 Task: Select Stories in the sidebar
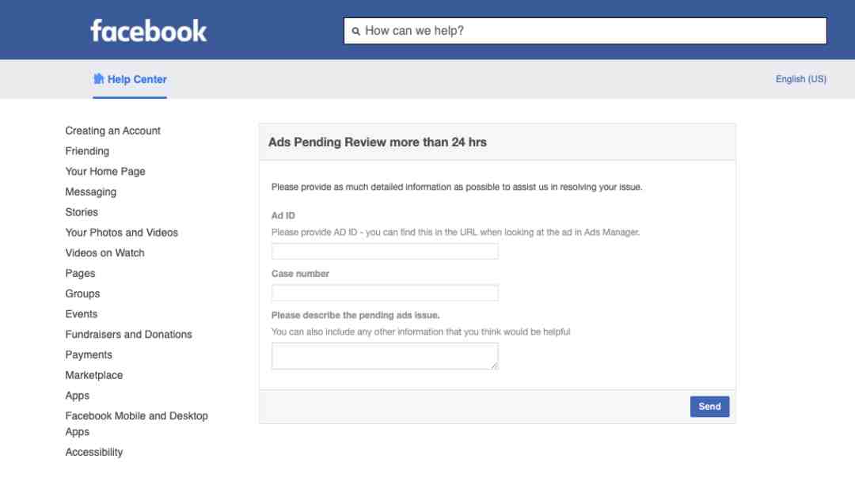[82, 212]
